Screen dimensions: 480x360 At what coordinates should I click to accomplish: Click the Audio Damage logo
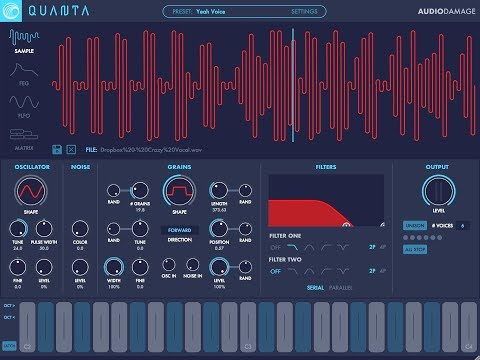coord(446,11)
